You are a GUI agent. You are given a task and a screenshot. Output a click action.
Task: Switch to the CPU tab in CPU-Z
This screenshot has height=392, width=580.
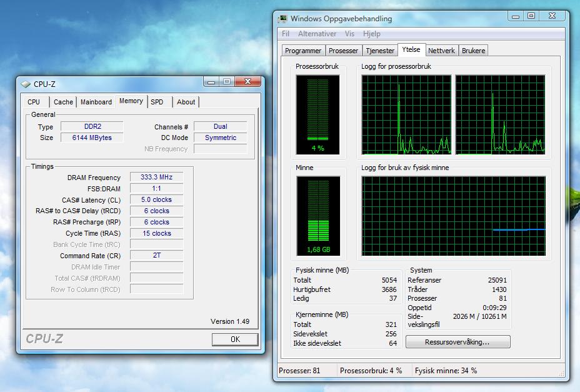pyautogui.click(x=34, y=102)
